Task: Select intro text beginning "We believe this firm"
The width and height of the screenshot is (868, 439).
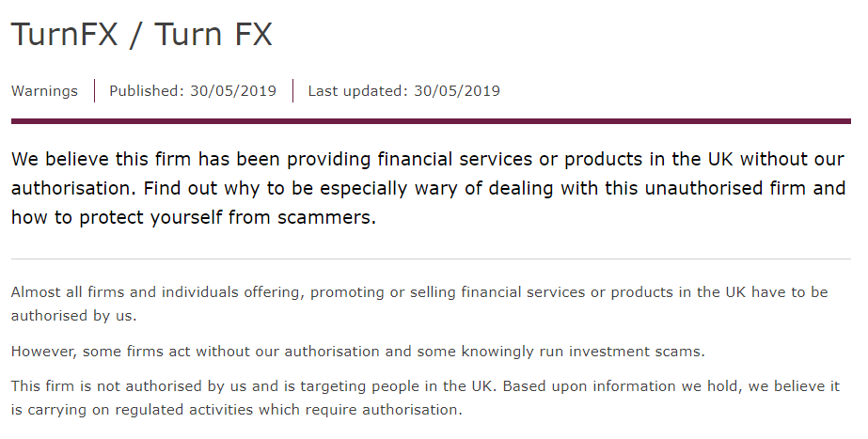Action: 428,188
